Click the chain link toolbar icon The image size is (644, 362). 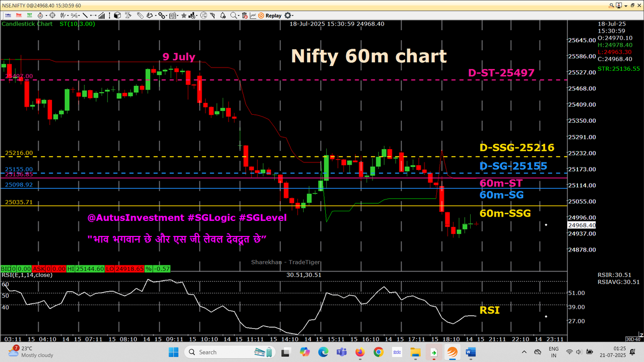162,16
